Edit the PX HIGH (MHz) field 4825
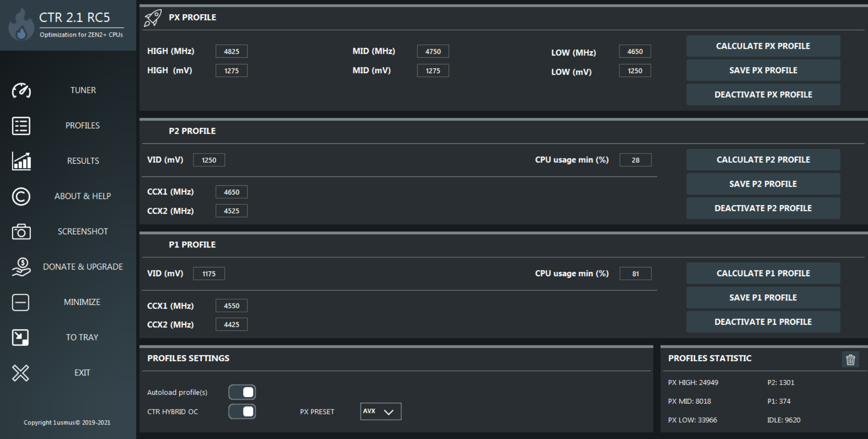Viewport: 868px width, 439px height. coord(231,51)
